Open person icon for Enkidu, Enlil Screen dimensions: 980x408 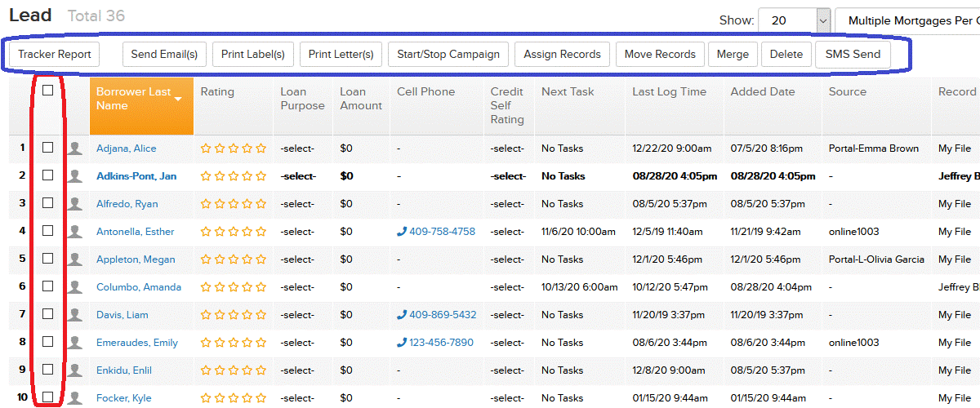click(x=76, y=370)
